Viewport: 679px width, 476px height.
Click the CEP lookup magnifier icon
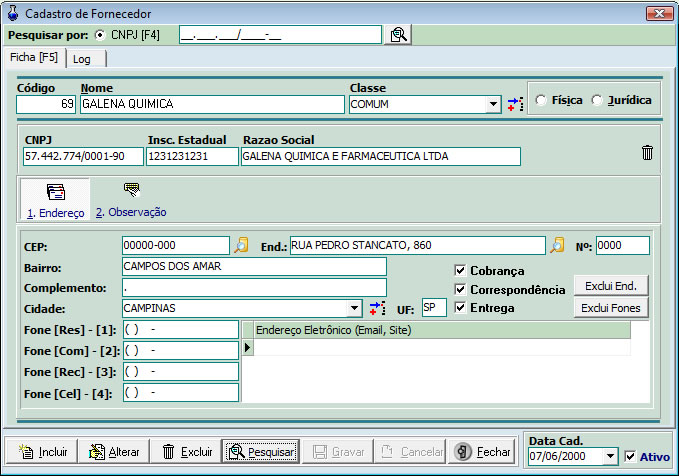click(x=241, y=245)
